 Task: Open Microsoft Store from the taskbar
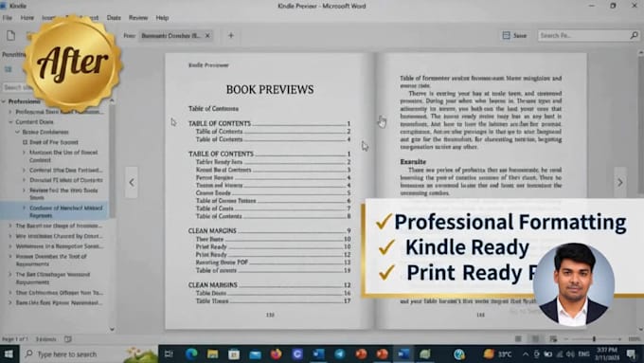click(234, 354)
